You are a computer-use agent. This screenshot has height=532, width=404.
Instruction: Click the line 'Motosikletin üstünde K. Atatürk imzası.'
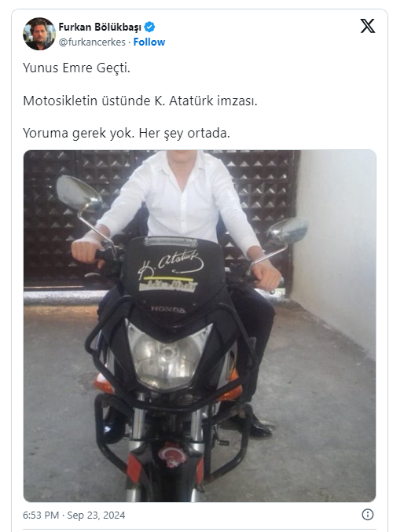coord(140,101)
